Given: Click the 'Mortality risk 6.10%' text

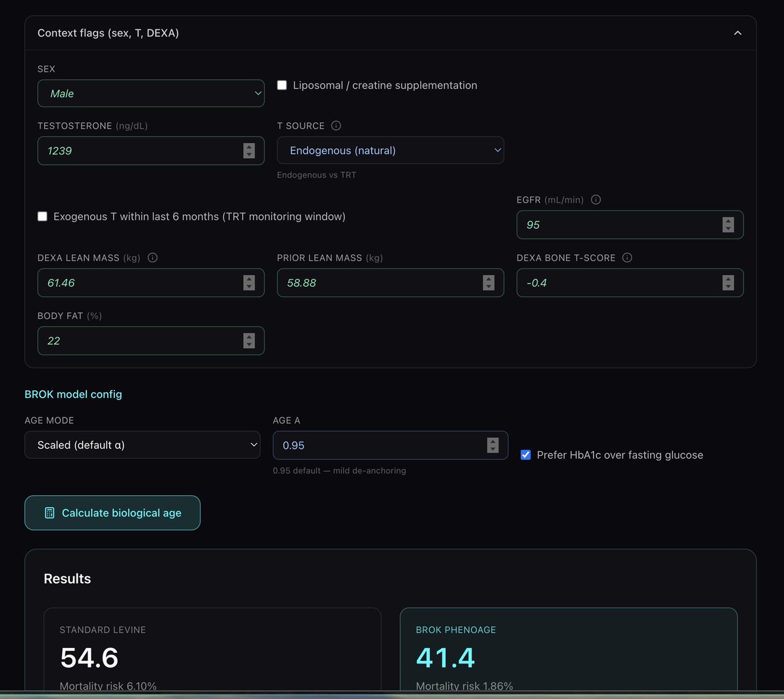Looking at the screenshot, I should tap(108, 685).
